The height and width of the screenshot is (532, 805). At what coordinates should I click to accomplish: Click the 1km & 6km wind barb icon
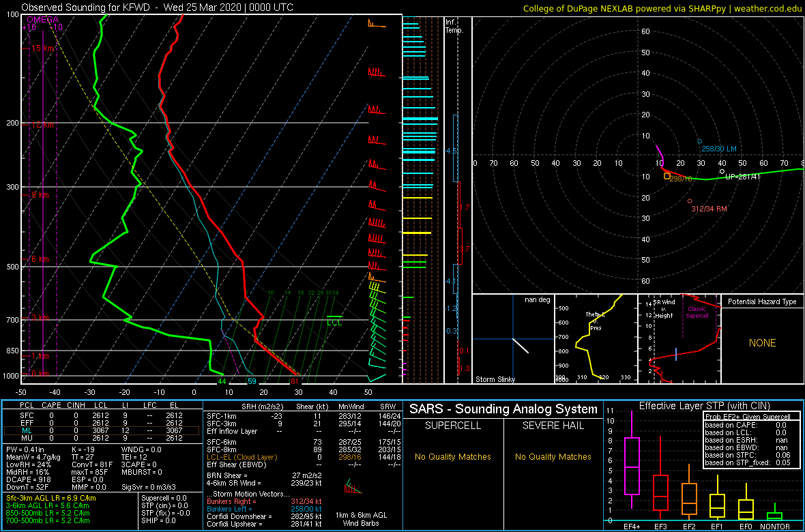[x=352, y=487]
